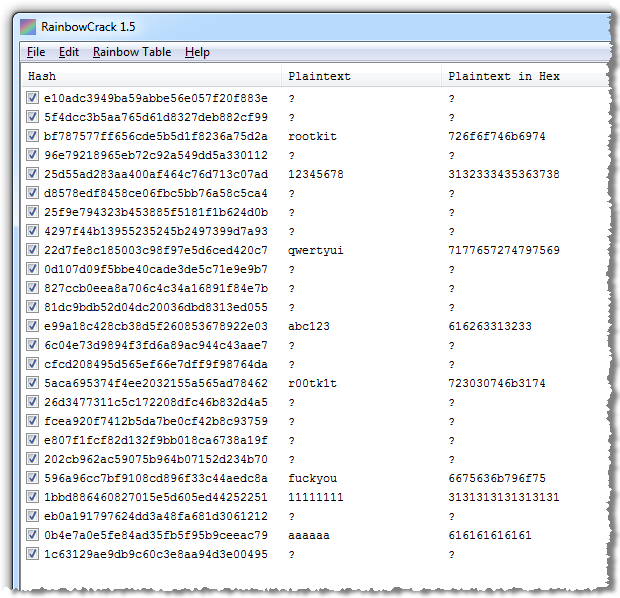Uncheck the hash 1c63129ae9db9c60c3e8aa94d3e00495

click(32, 553)
